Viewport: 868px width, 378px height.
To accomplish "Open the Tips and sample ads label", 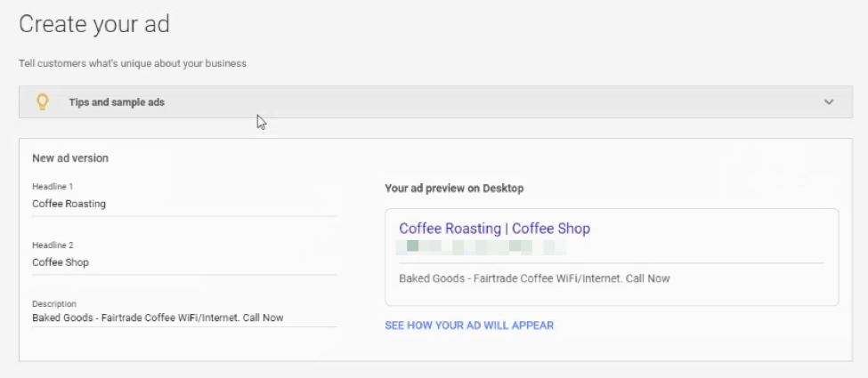I will 117,102.
